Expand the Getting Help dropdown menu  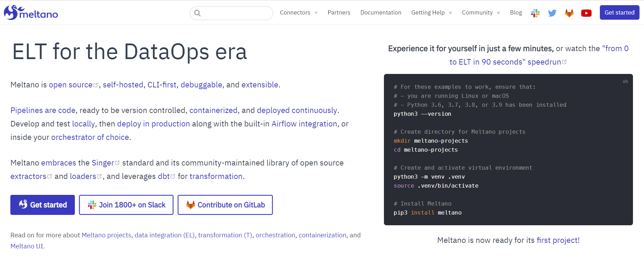coord(432,12)
